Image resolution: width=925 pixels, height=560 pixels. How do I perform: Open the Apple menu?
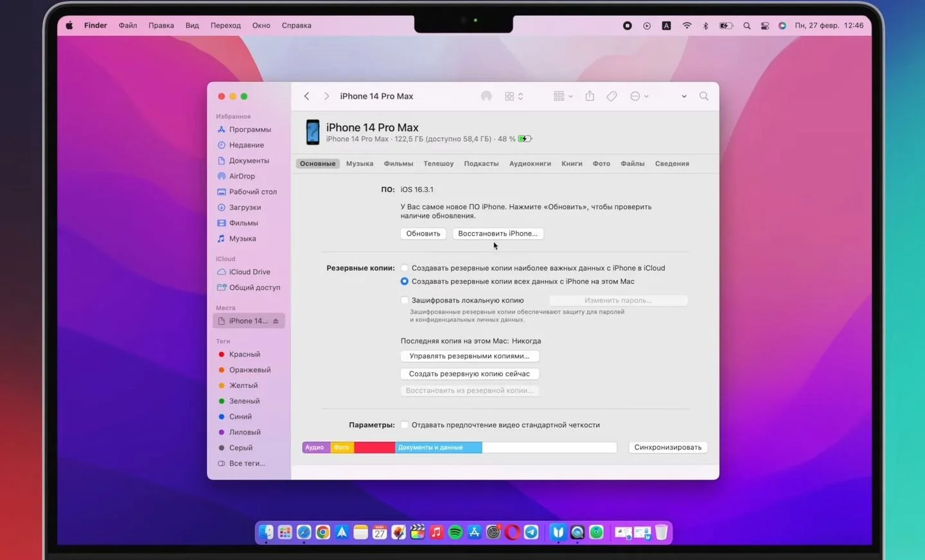pos(69,26)
